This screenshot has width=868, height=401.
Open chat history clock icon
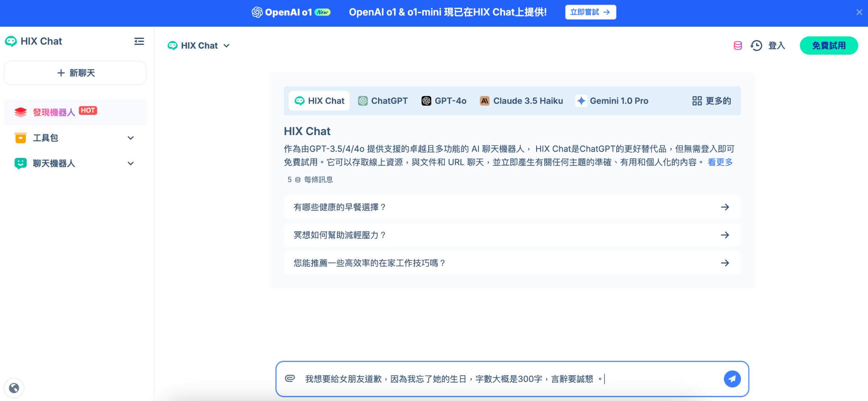[757, 45]
